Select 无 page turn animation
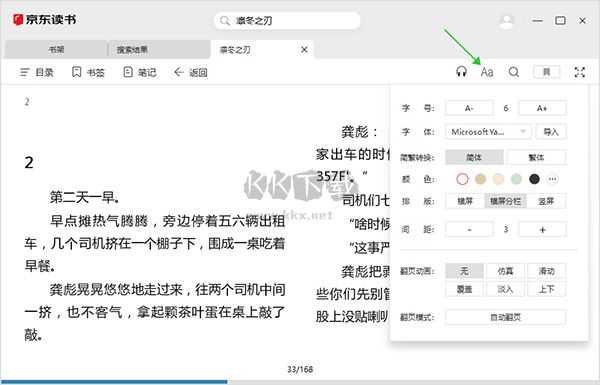 tap(464, 271)
